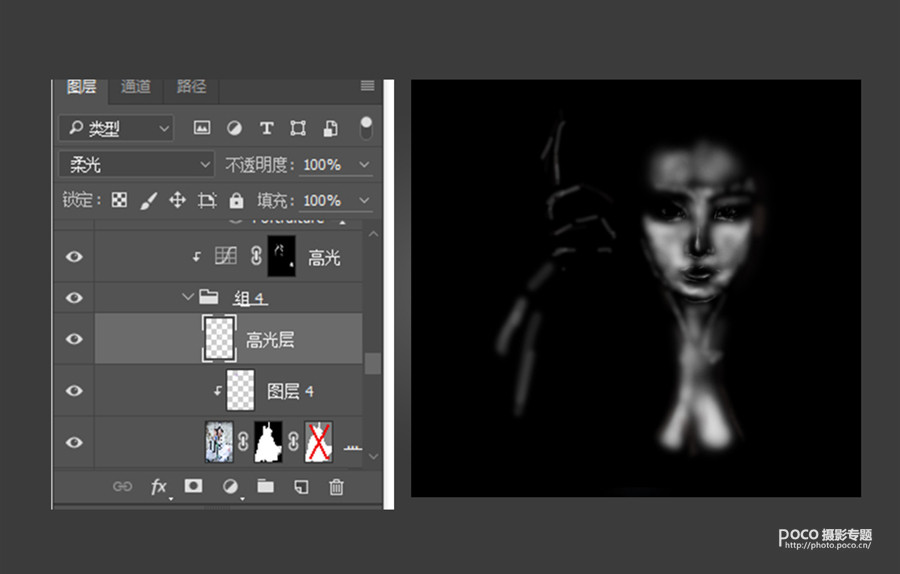The image size is (900, 574).
Task: Hide the 组 4 group
Action: tap(74, 297)
